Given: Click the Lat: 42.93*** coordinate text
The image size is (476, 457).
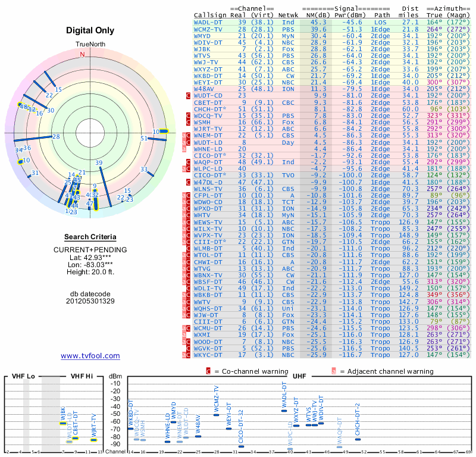Looking at the screenshot, I should tap(91, 258).
